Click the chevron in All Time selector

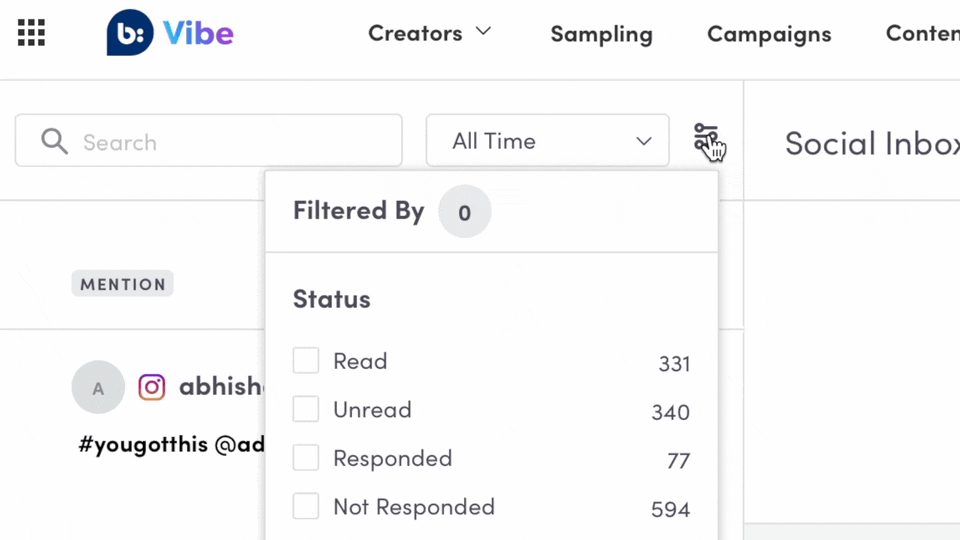(644, 141)
